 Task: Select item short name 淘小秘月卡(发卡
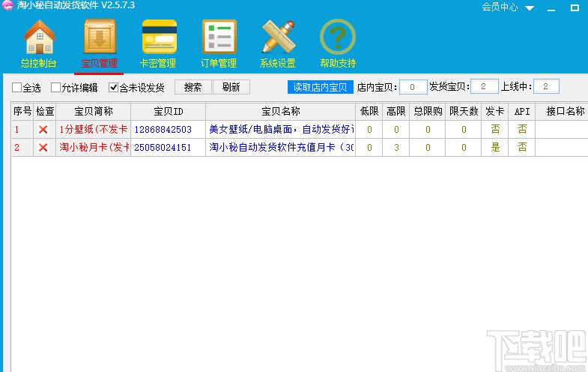(94, 148)
